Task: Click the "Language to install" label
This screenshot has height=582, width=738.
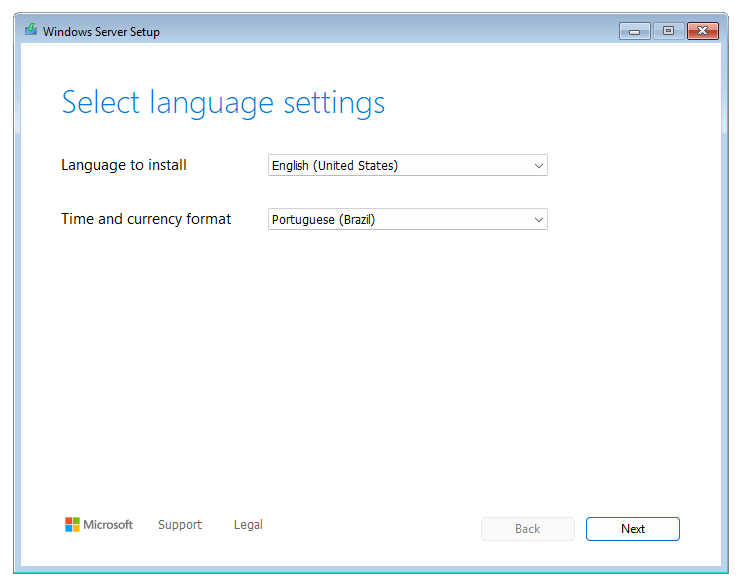Action: (x=124, y=165)
